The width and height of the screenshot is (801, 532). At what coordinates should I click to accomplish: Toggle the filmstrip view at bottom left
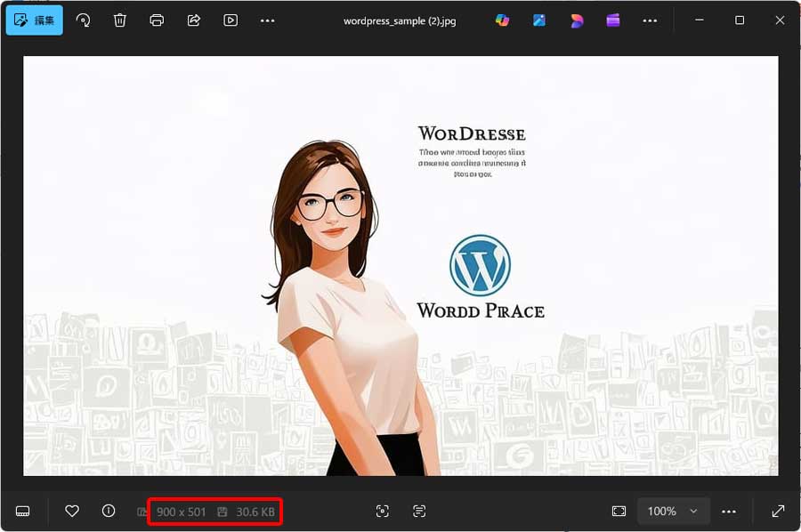pyautogui.click(x=23, y=511)
